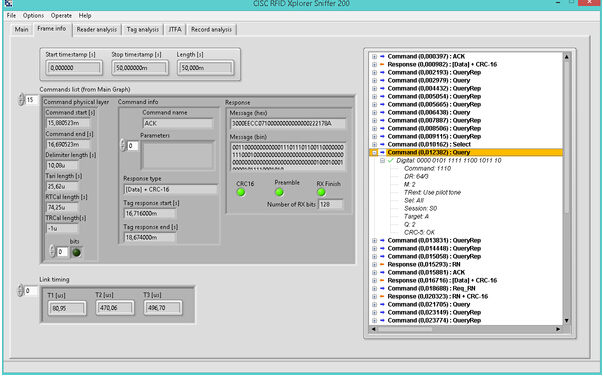Click the tree scroll-down arrow
The width and height of the screenshot is (603, 382).
pos(566,320)
